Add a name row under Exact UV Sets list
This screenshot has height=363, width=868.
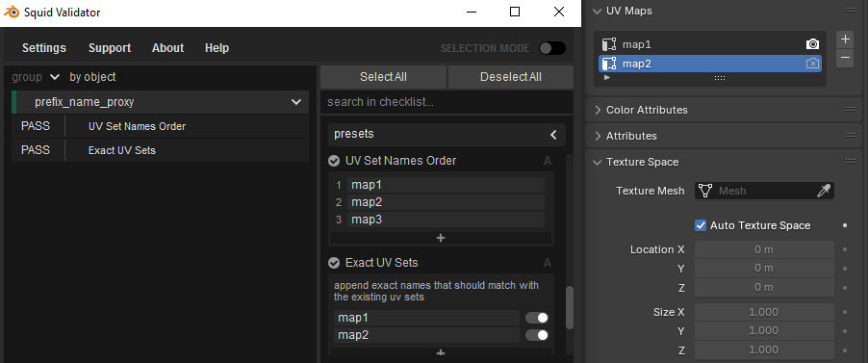click(x=441, y=351)
